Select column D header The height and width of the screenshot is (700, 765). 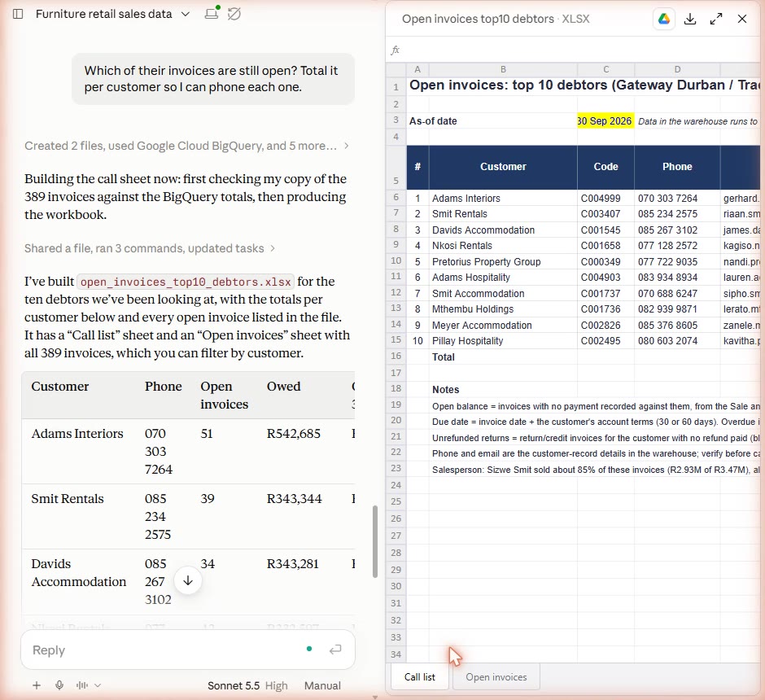677,69
